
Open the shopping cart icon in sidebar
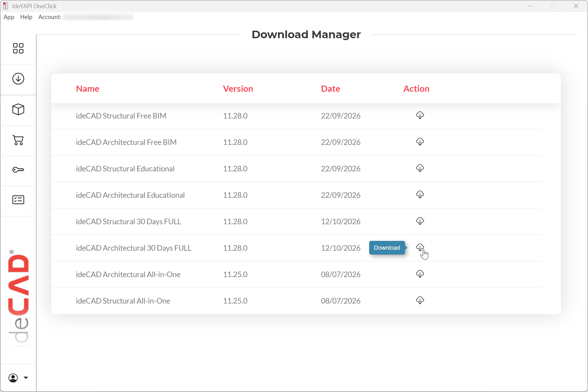[x=18, y=140]
